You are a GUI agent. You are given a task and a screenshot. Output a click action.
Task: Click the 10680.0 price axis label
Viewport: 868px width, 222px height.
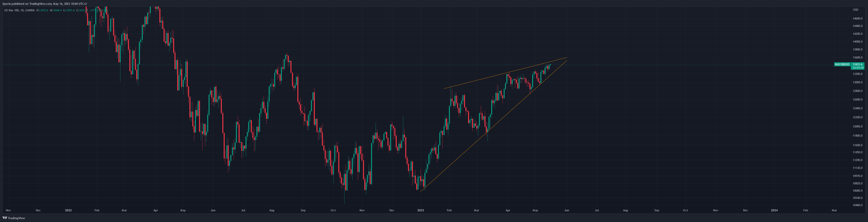(857, 191)
